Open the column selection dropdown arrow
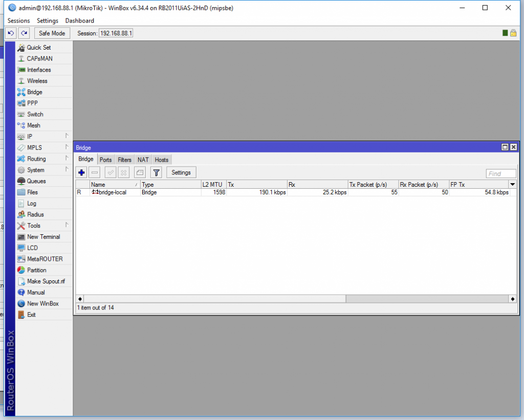Screen dimensions: 524x420 (x=512, y=185)
